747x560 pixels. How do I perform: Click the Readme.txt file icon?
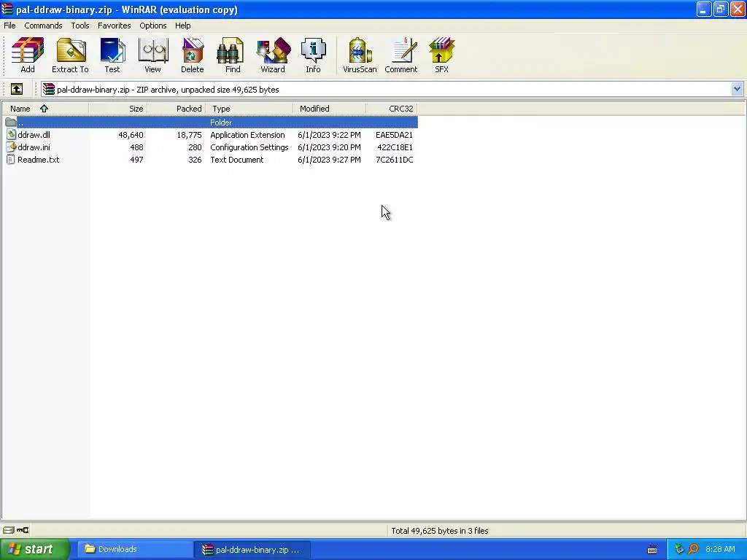pos(11,160)
